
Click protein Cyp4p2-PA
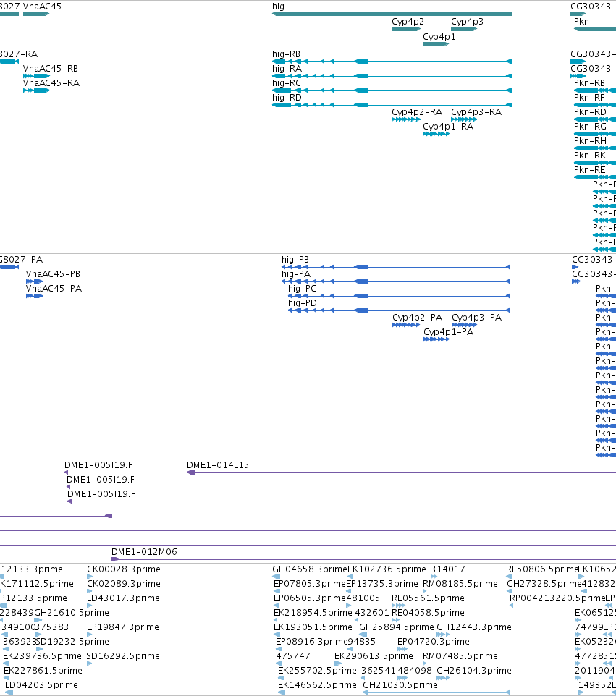click(406, 325)
